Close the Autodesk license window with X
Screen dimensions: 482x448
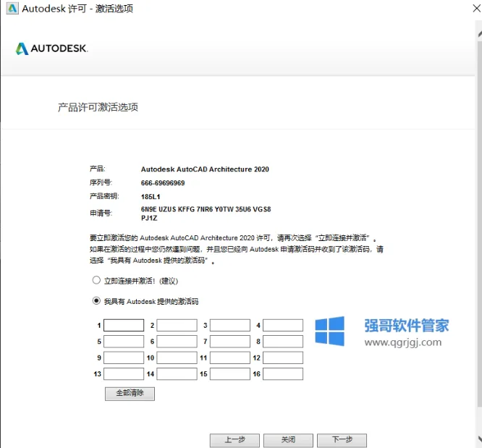(x=476, y=8)
